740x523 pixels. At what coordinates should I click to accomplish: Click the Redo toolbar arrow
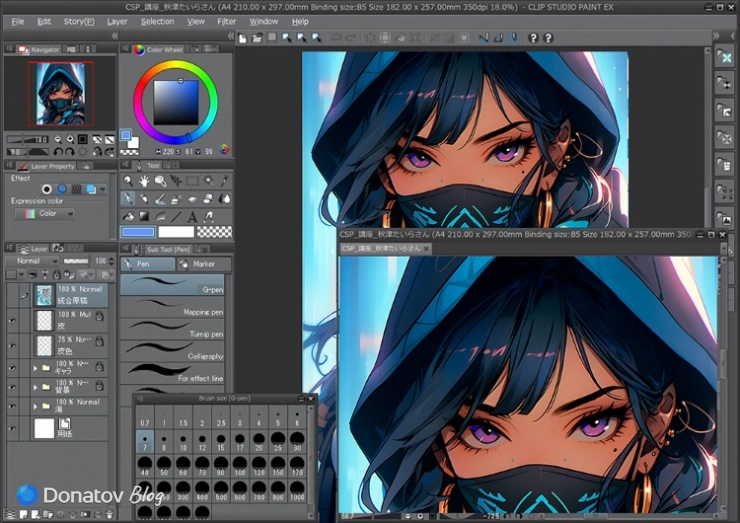(351, 38)
